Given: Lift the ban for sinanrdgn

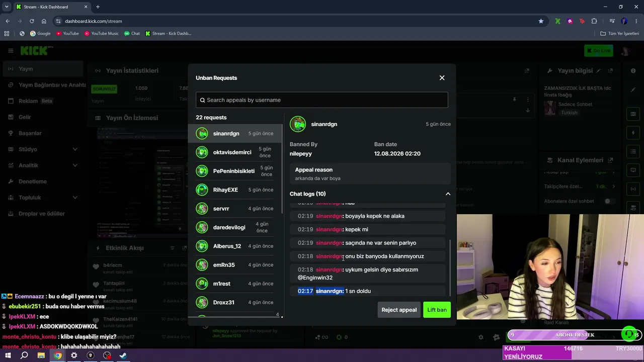Looking at the screenshot, I should click(437, 310).
